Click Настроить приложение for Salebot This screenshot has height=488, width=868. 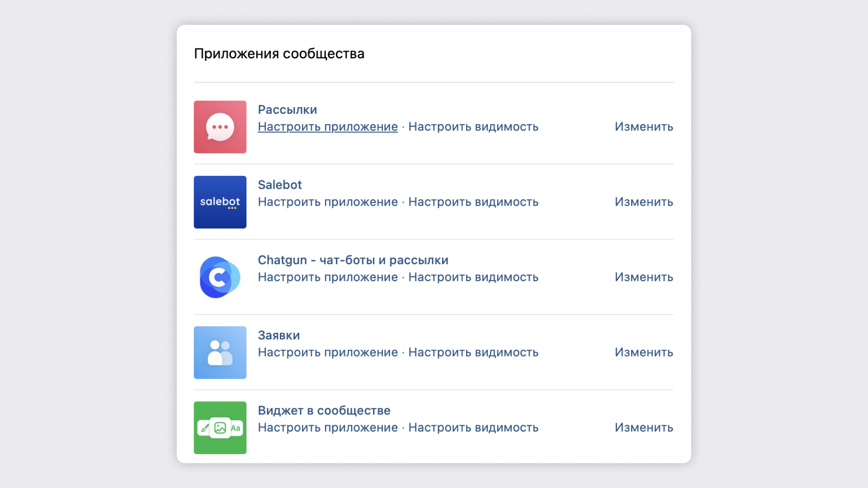pos(328,202)
